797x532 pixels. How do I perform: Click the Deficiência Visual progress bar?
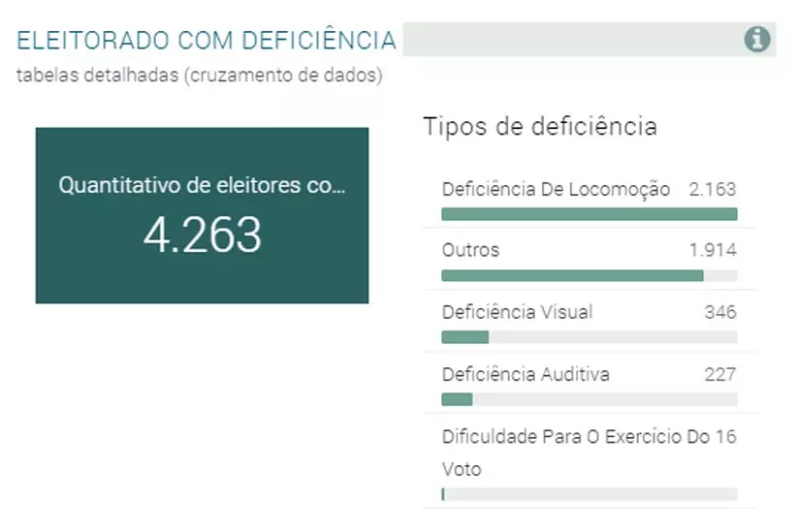point(589,337)
